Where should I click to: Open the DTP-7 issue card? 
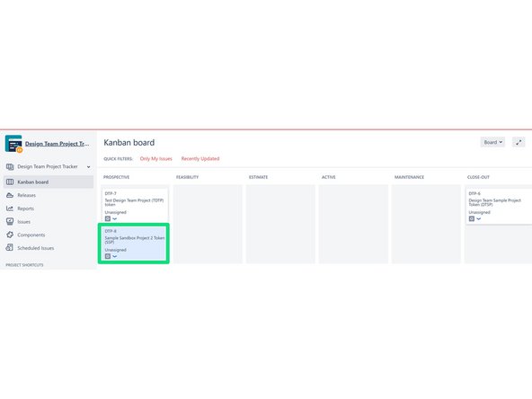coord(135,206)
